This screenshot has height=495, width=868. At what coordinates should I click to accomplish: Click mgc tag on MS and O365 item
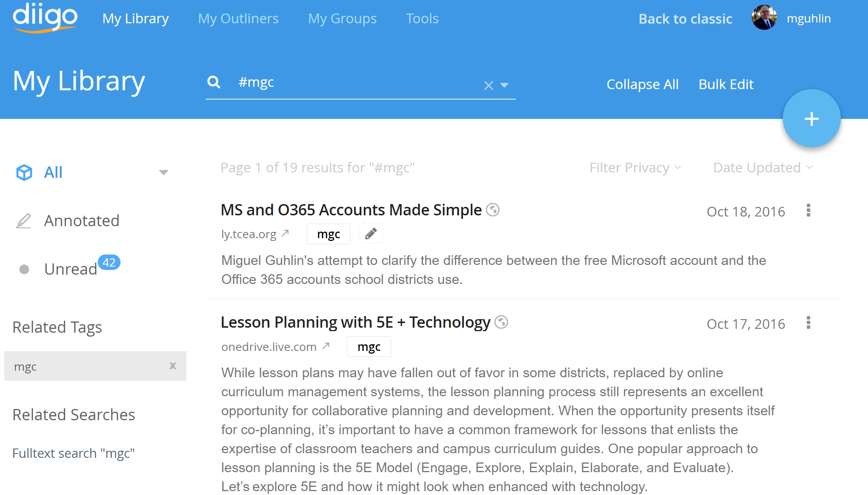(x=329, y=234)
